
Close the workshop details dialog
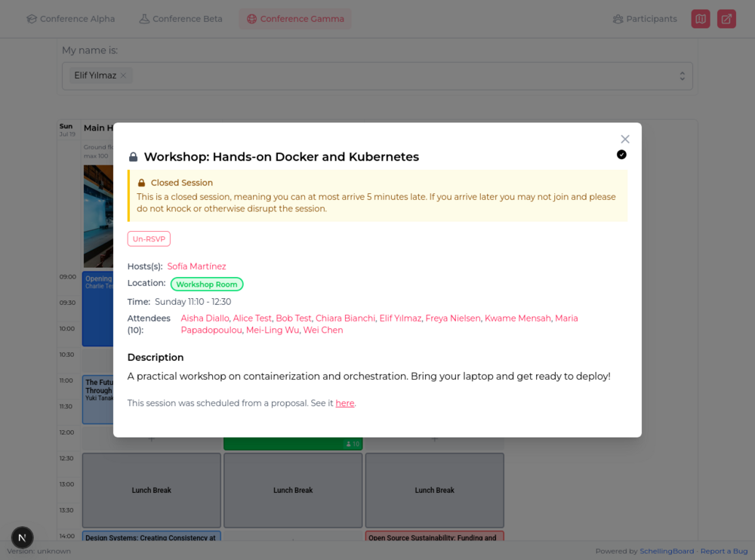coord(625,139)
